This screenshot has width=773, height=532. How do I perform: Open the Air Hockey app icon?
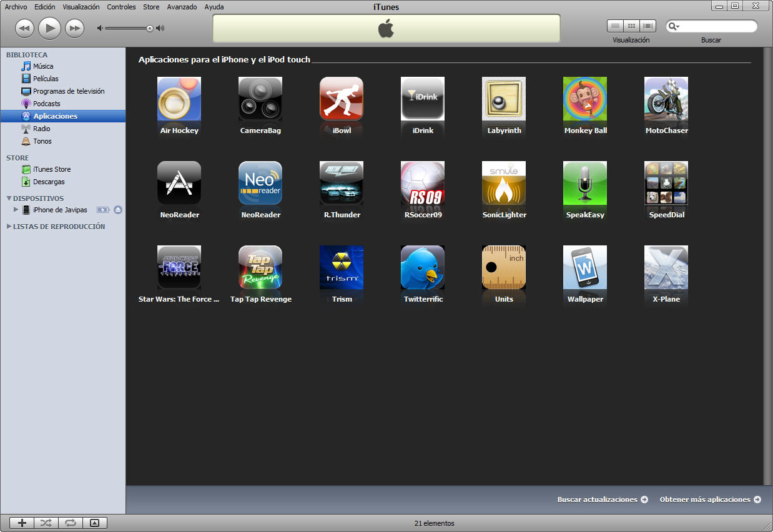click(179, 99)
